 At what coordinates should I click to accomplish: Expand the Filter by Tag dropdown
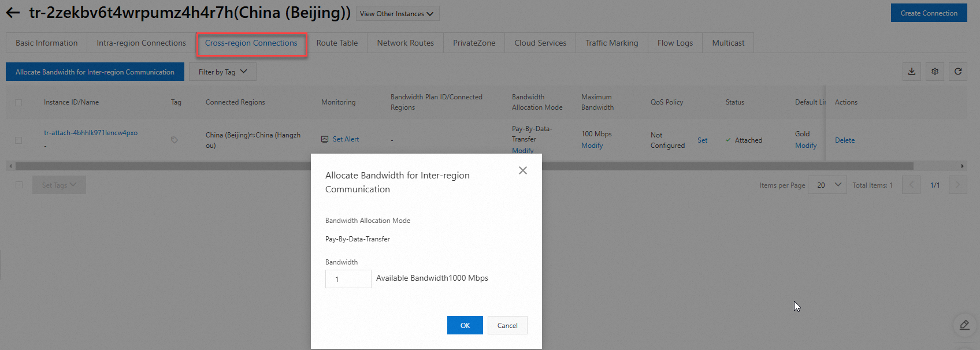point(222,72)
